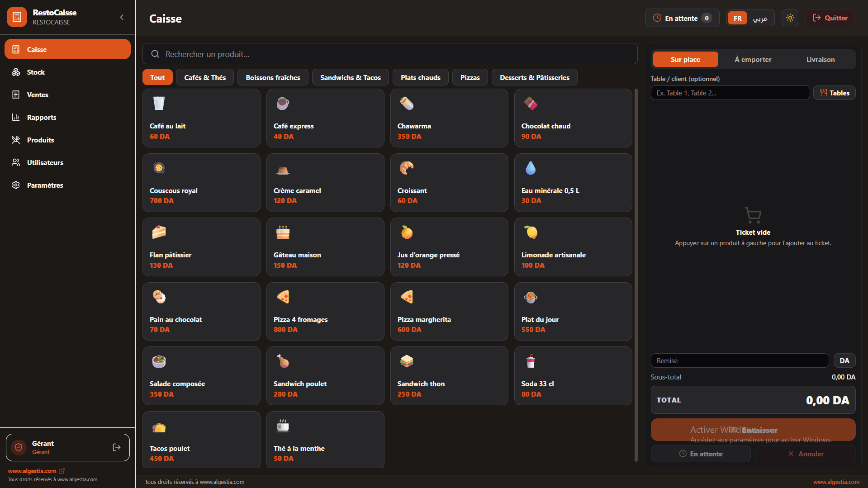Filter products by Cafés & Thés

[205, 78]
